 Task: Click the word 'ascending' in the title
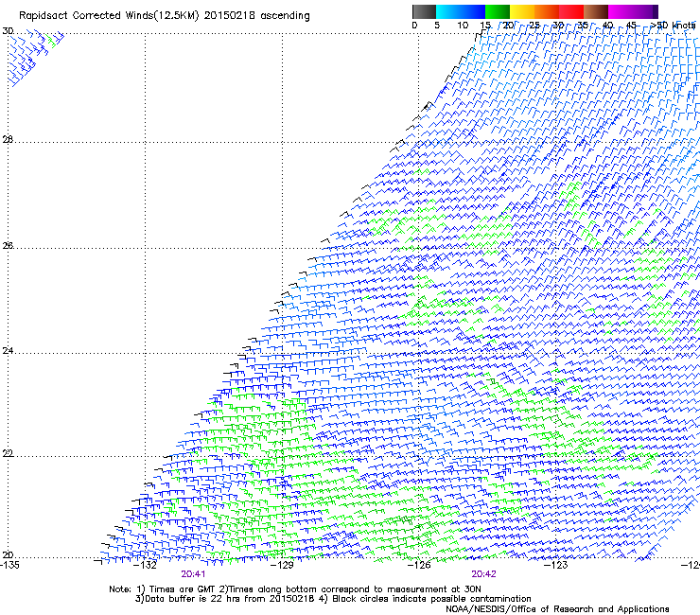(x=285, y=16)
